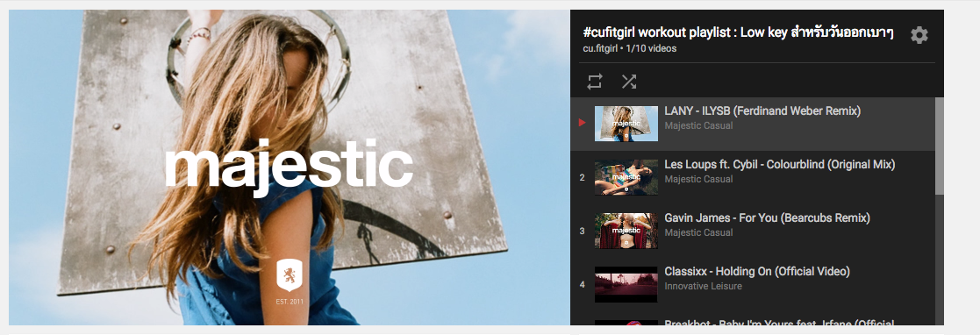Click Majestic Casual under Les Loups track
Viewport: 980px width, 335px height.
(x=698, y=179)
